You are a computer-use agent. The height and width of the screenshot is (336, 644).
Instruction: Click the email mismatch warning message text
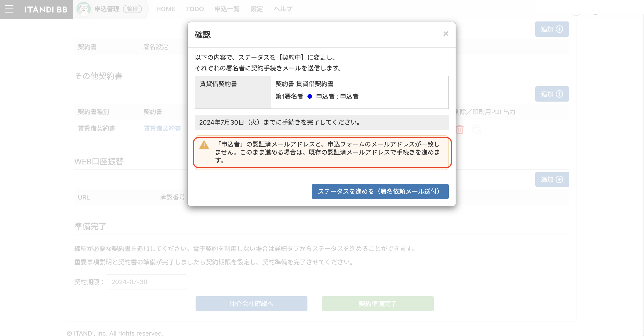point(328,152)
